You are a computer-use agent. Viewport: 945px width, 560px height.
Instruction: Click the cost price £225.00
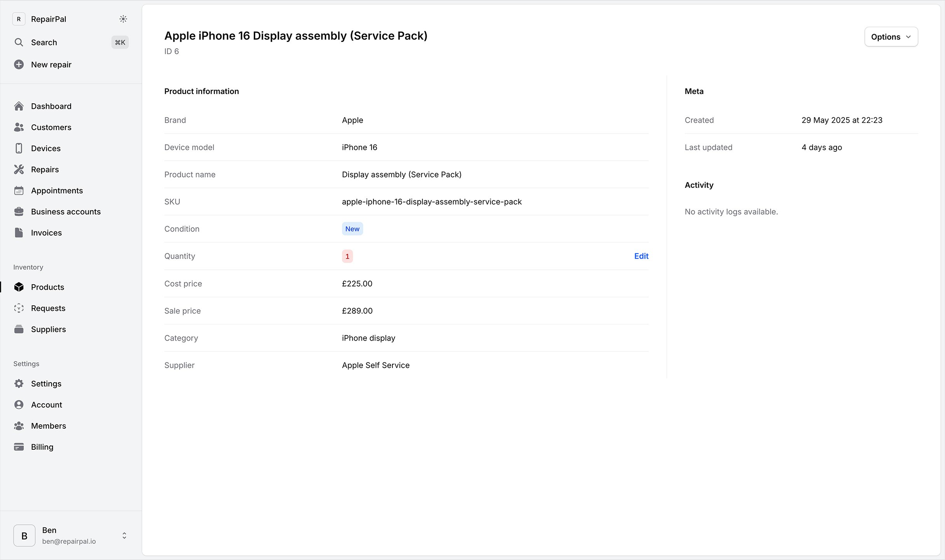tap(357, 283)
